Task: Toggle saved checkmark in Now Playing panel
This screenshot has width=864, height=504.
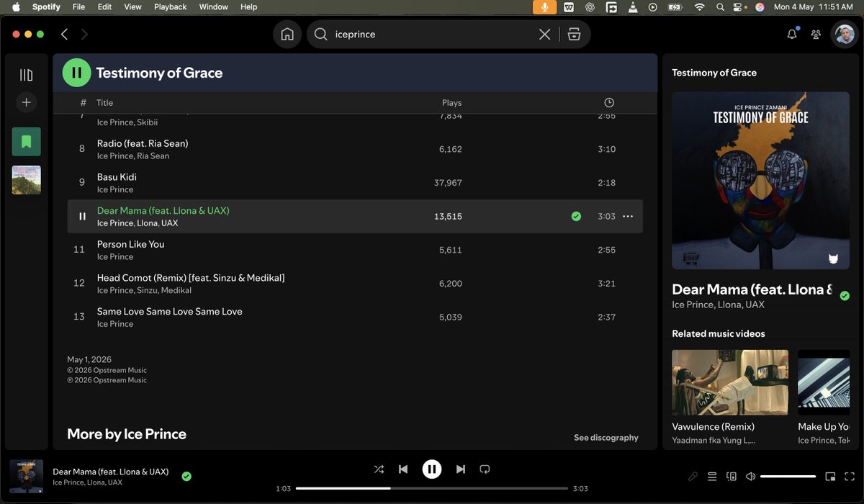Action: click(845, 296)
